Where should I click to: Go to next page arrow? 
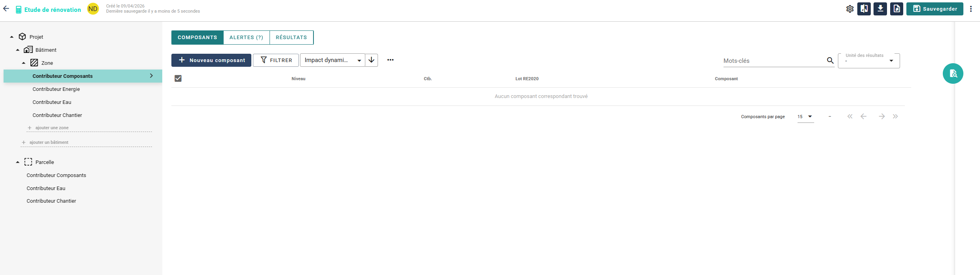[881, 117]
